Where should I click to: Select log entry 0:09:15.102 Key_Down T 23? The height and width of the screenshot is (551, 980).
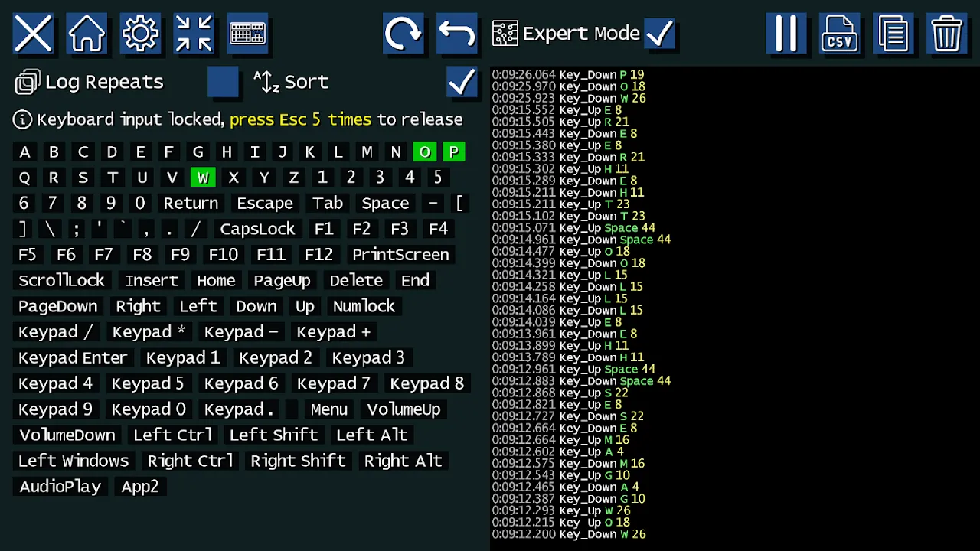tap(568, 216)
